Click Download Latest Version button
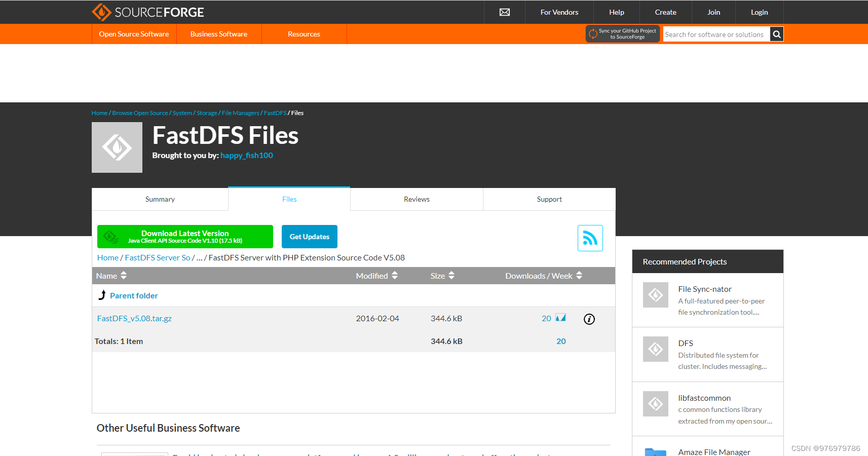 point(185,237)
